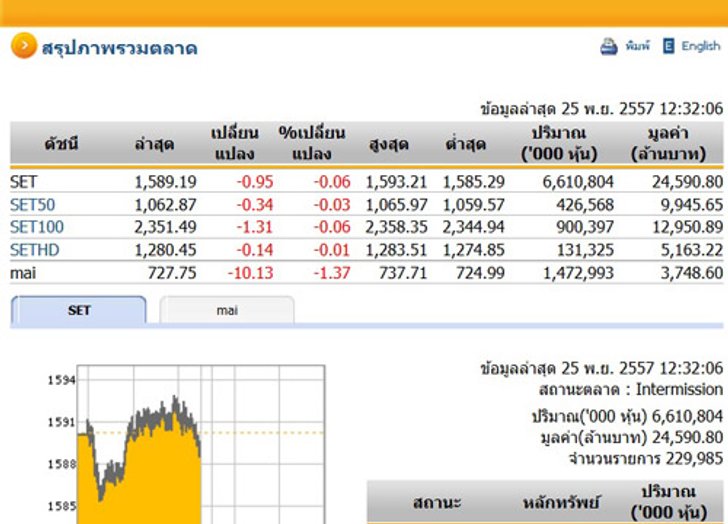
Task: Click SET low value 1,585.29
Action: point(474,182)
